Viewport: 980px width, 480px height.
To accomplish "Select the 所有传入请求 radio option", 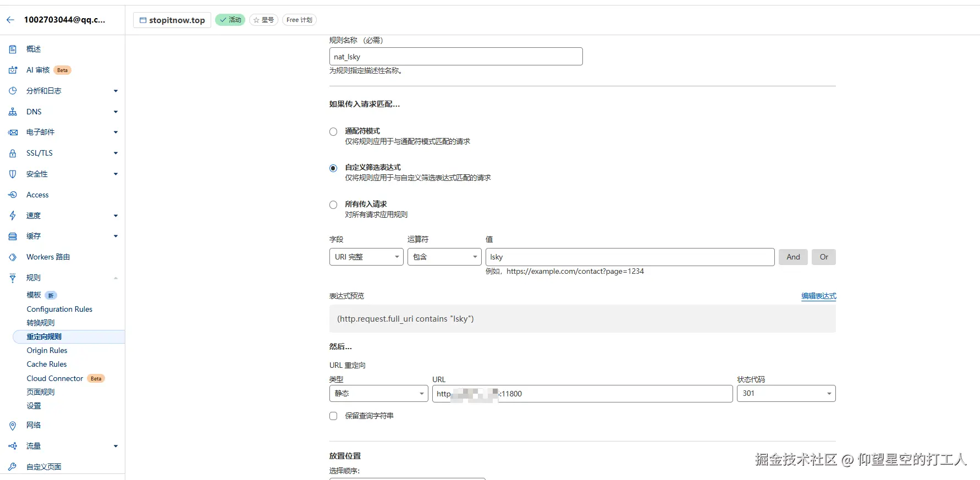I will click(x=333, y=205).
